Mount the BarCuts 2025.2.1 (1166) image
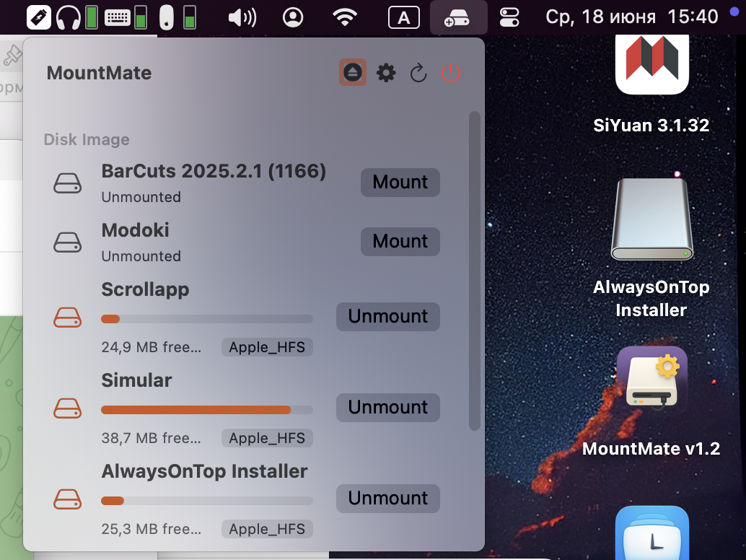Screen dimensions: 746x560 (x=400, y=183)
